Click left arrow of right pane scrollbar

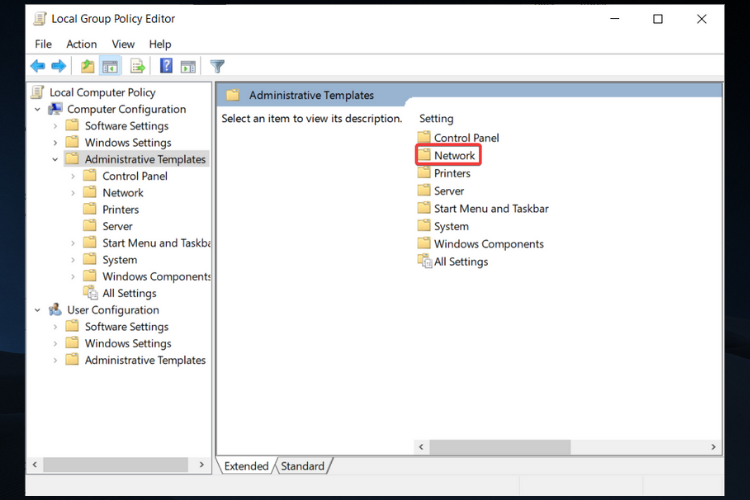(421, 447)
